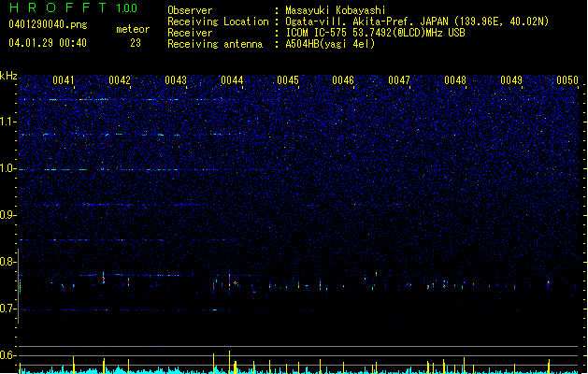The height and width of the screenshot is (374, 588).
Task: Click the HROFFT 1.0.0 title text
Action: tap(74, 7)
